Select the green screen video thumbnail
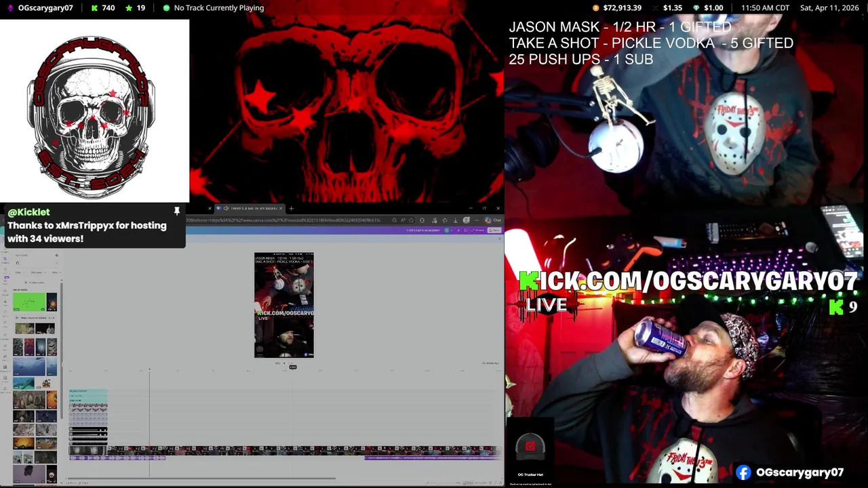The image size is (868, 488). [x=29, y=302]
